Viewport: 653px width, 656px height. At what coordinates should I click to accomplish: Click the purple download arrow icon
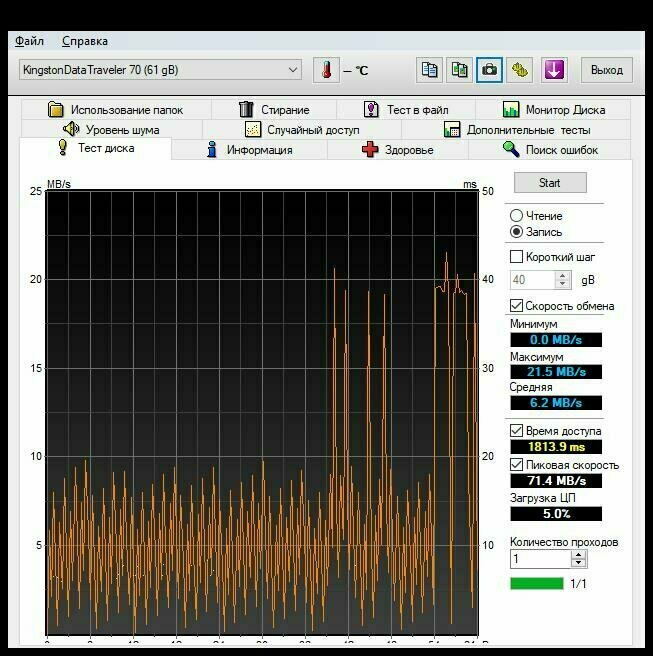554,70
